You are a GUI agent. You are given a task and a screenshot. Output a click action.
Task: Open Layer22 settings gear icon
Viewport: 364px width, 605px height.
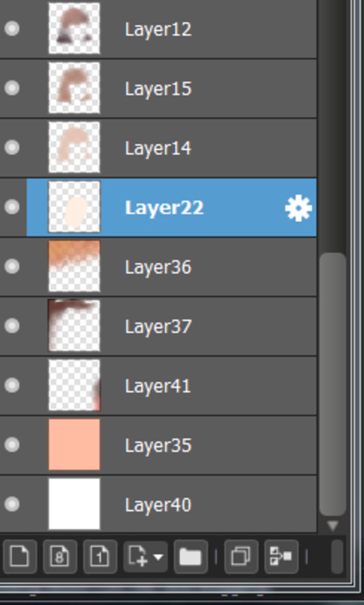(298, 208)
